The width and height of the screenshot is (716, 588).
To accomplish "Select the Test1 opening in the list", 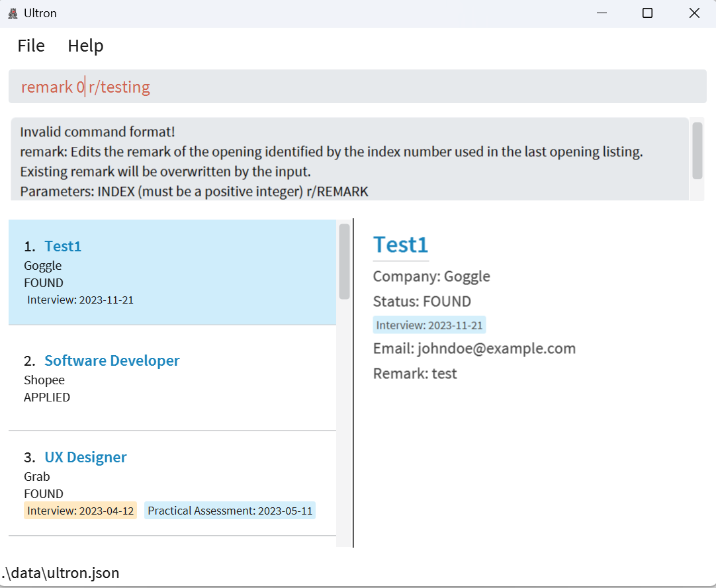I will 172,272.
